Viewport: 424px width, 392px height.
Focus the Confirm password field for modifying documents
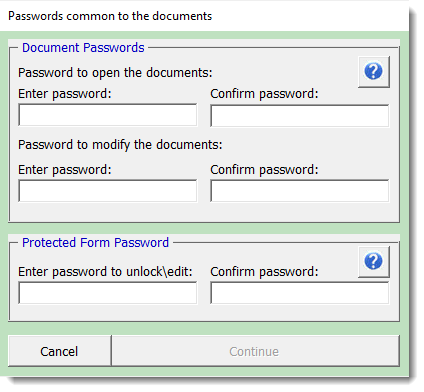tap(300, 191)
